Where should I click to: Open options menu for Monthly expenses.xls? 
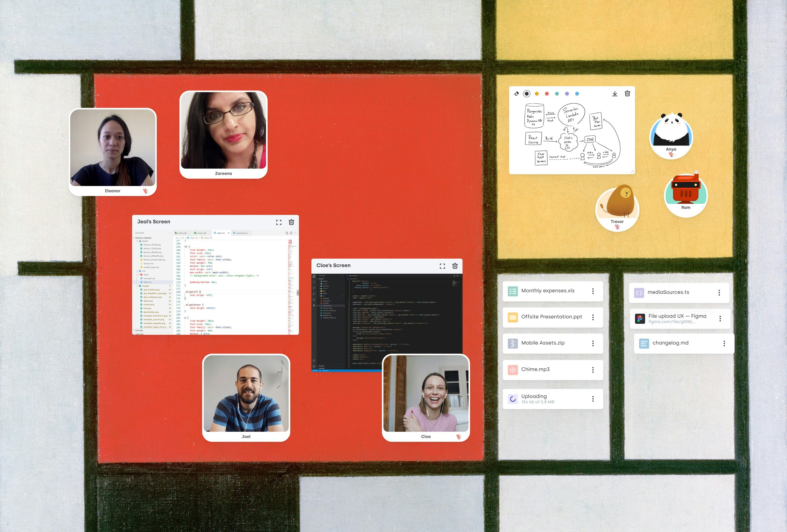click(x=593, y=291)
